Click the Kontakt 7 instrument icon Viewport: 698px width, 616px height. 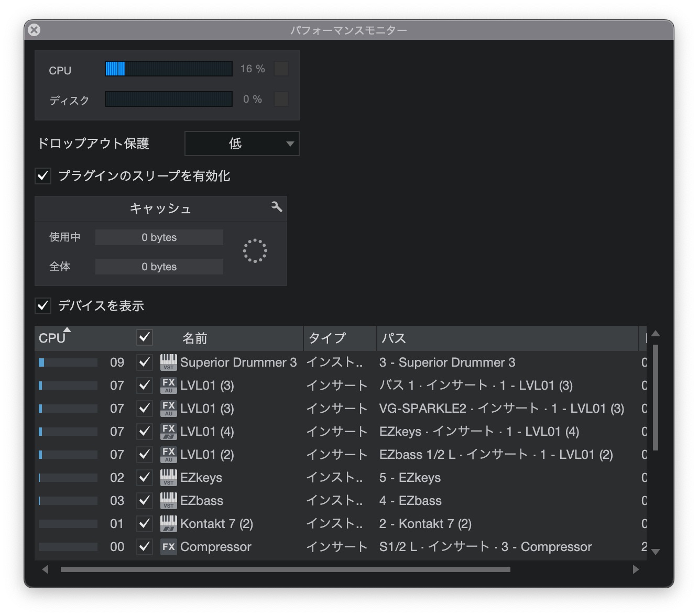(x=168, y=523)
